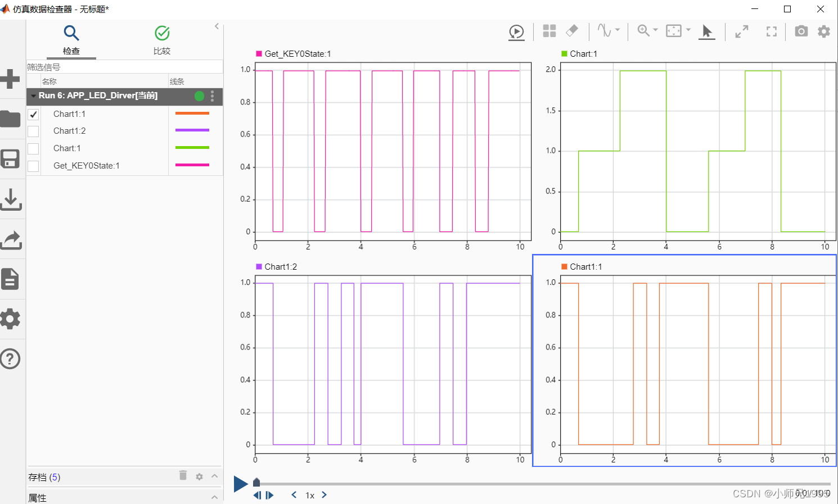Select the zoom tool magnifier icon
The height and width of the screenshot is (504, 838).
click(643, 31)
